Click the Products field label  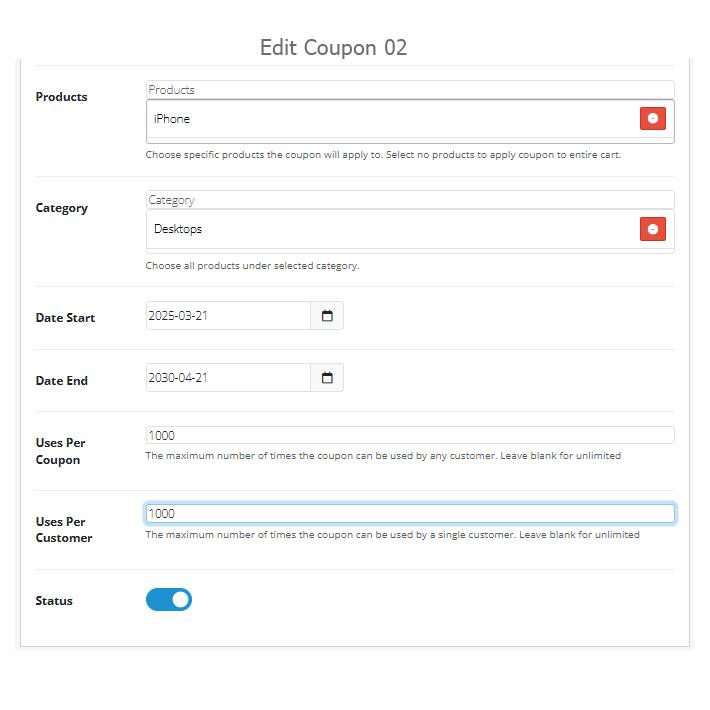point(62,97)
